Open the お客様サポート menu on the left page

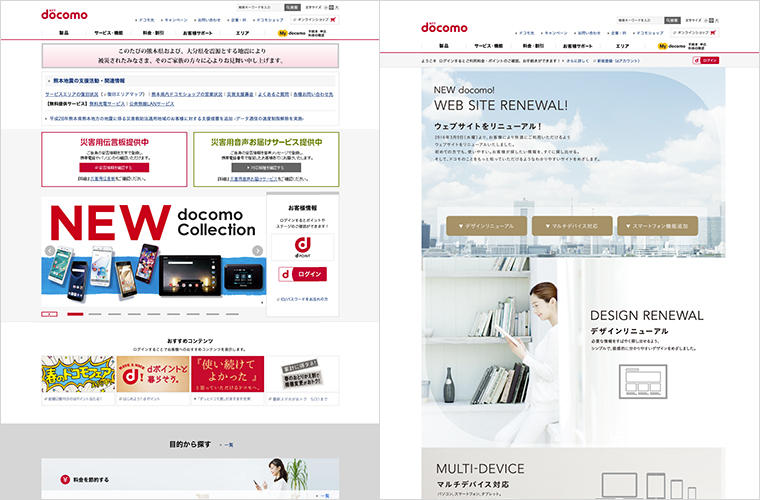(198, 33)
